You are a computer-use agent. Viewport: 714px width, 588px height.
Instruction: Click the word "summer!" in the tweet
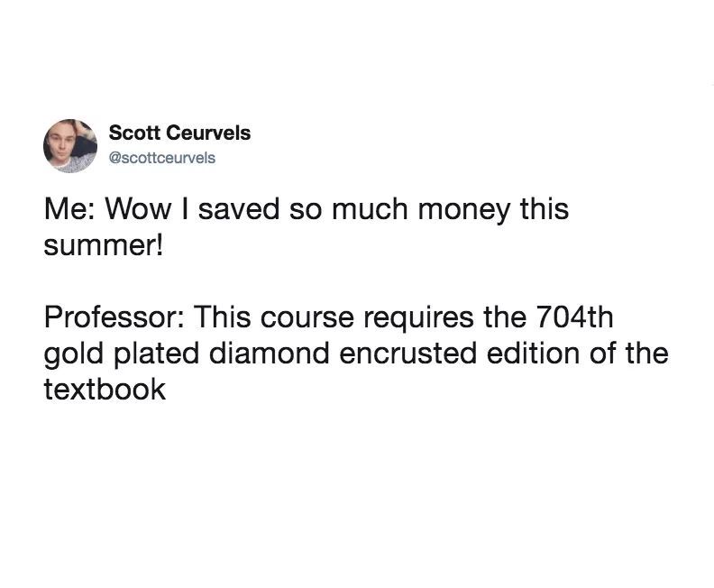click(105, 244)
